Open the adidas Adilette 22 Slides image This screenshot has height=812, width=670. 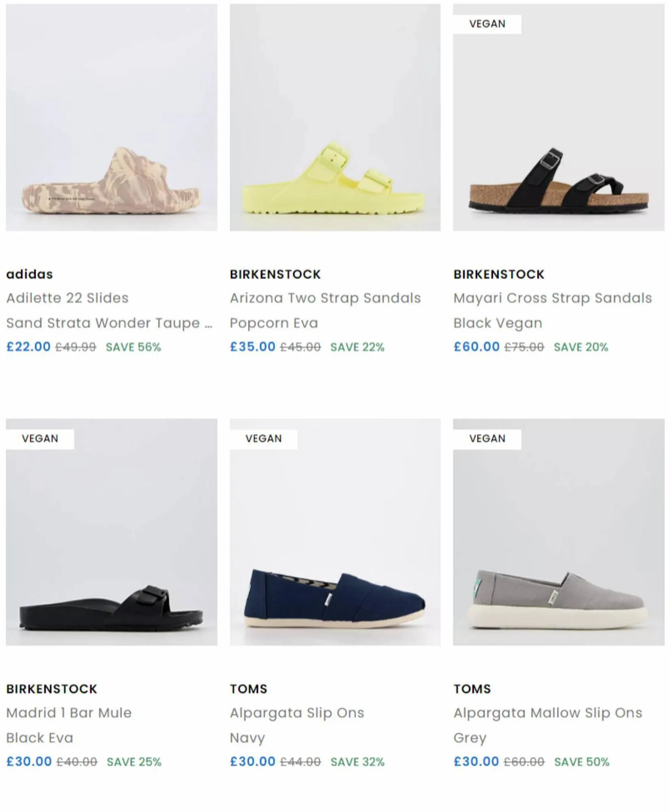[111, 117]
